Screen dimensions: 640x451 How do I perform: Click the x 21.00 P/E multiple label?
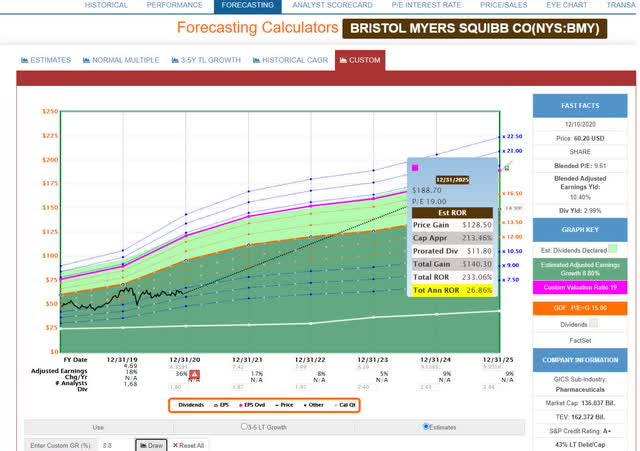click(x=512, y=151)
